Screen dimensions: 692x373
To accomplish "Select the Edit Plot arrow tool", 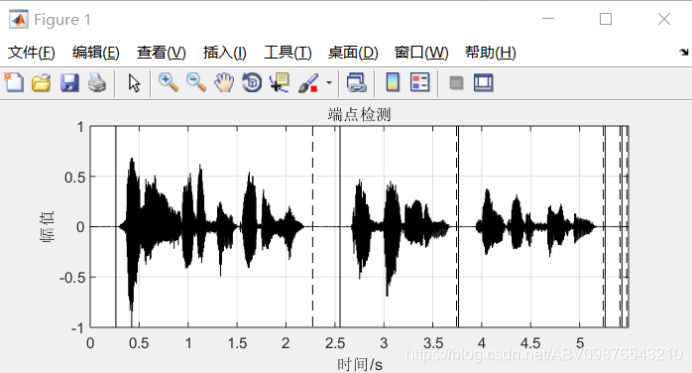I will pyautogui.click(x=134, y=83).
